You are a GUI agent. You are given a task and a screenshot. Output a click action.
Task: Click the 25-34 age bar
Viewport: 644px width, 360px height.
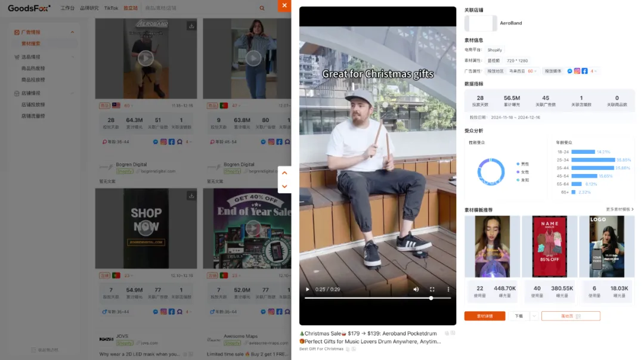coord(593,160)
